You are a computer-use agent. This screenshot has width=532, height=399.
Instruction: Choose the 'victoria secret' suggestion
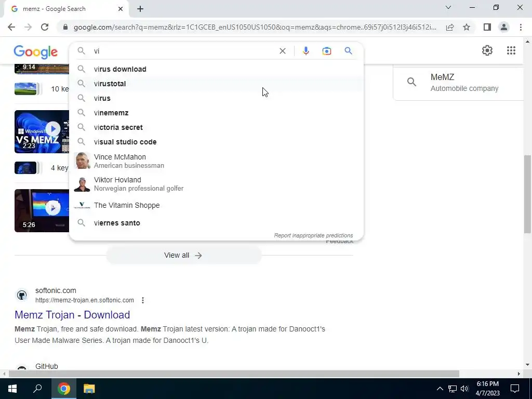pyautogui.click(x=217, y=128)
